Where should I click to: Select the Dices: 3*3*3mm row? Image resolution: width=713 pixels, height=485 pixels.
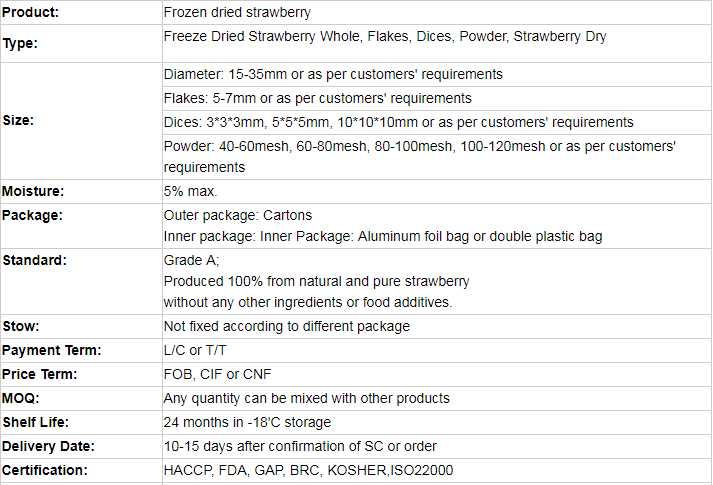click(398, 122)
